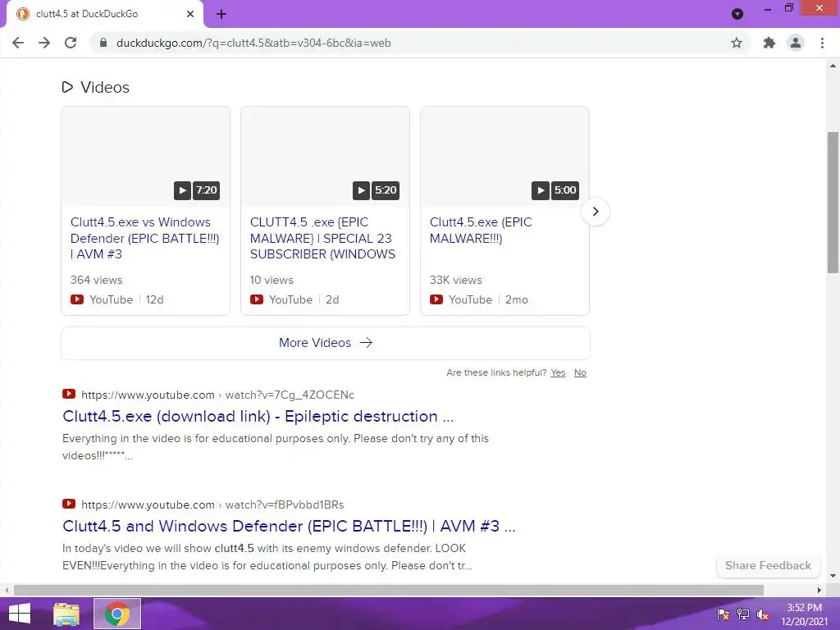Image resolution: width=840 pixels, height=630 pixels.
Task: Click the play icon beside 5:00
Action: 541,190
